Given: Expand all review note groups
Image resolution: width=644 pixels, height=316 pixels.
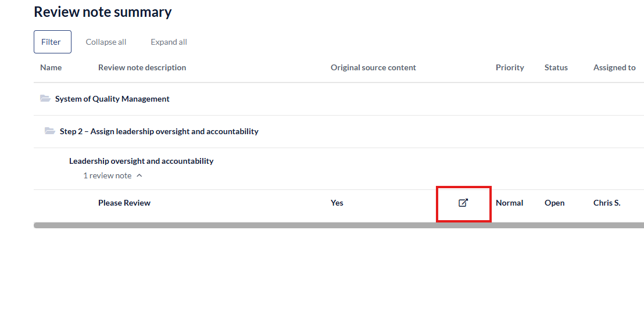Looking at the screenshot, I should tap(169, 42).
